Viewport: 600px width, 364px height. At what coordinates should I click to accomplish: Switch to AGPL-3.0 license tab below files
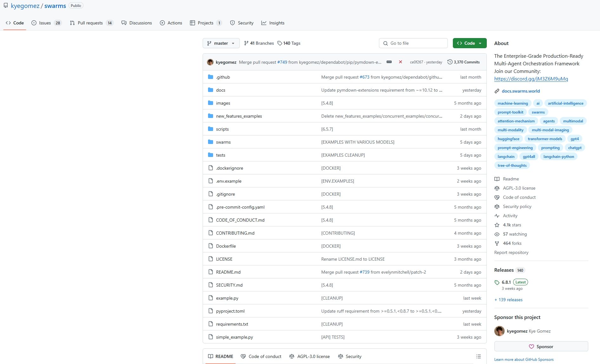point(310,356)
